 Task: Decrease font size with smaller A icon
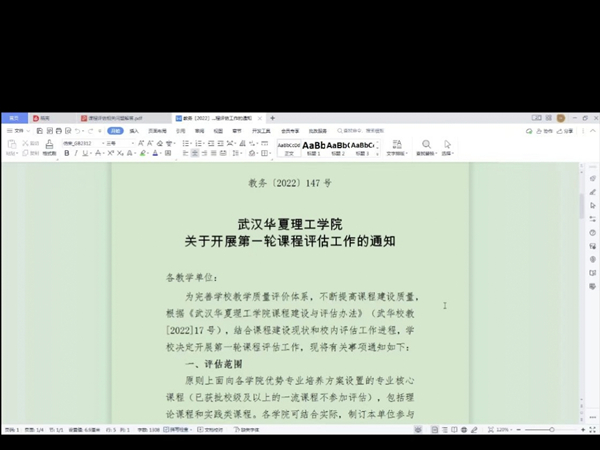coord(150,143)
